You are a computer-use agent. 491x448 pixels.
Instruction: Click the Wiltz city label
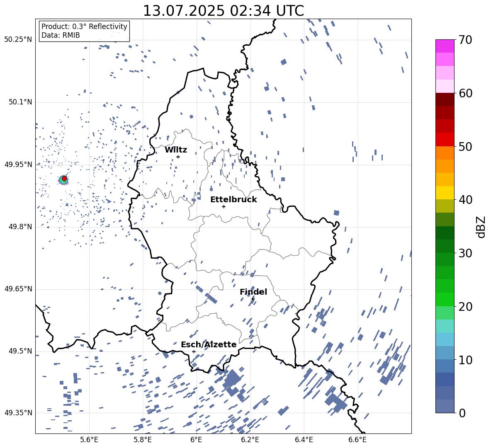pos(176,150)
